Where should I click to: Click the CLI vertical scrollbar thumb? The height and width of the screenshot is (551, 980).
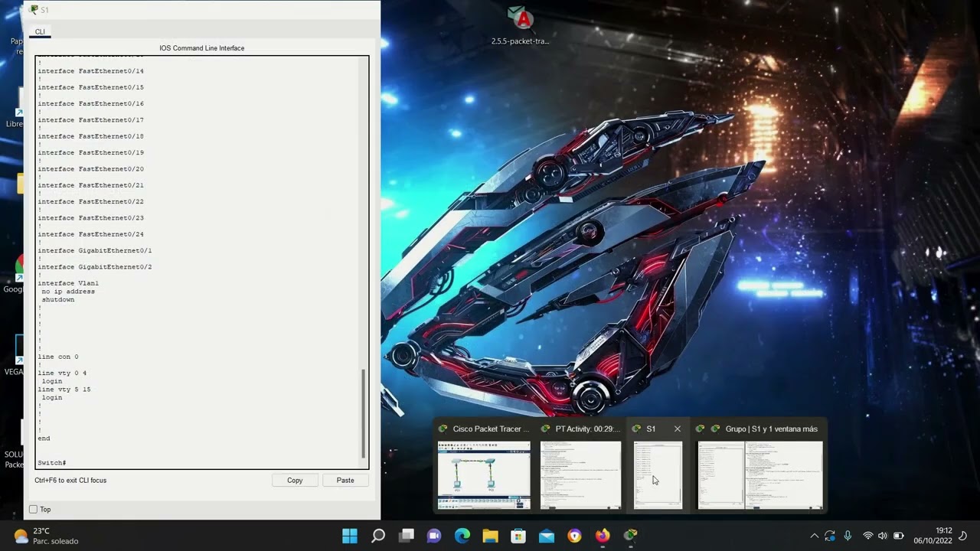[364, 412]
